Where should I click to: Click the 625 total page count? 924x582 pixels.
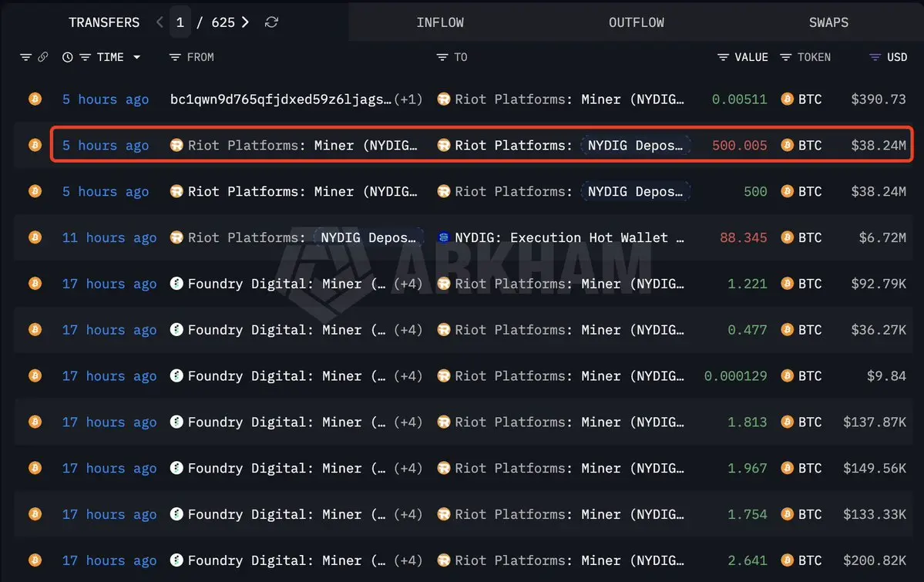tap(223, 22)
